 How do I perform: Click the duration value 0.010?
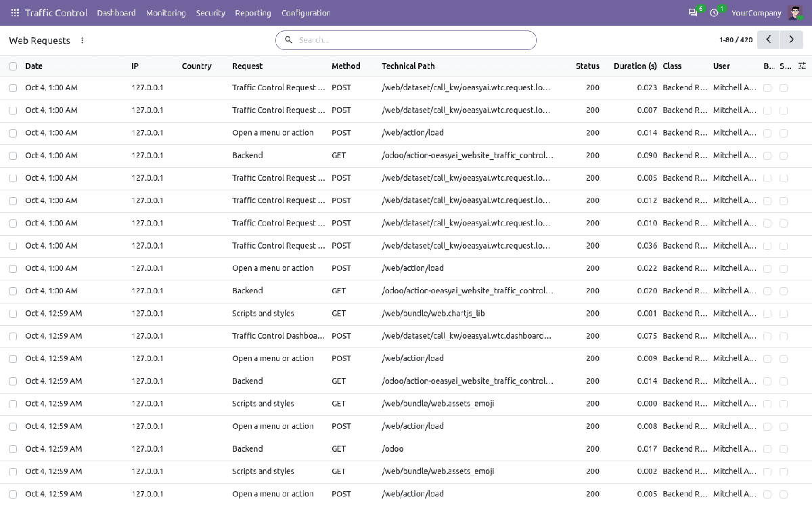coord(647,223)
